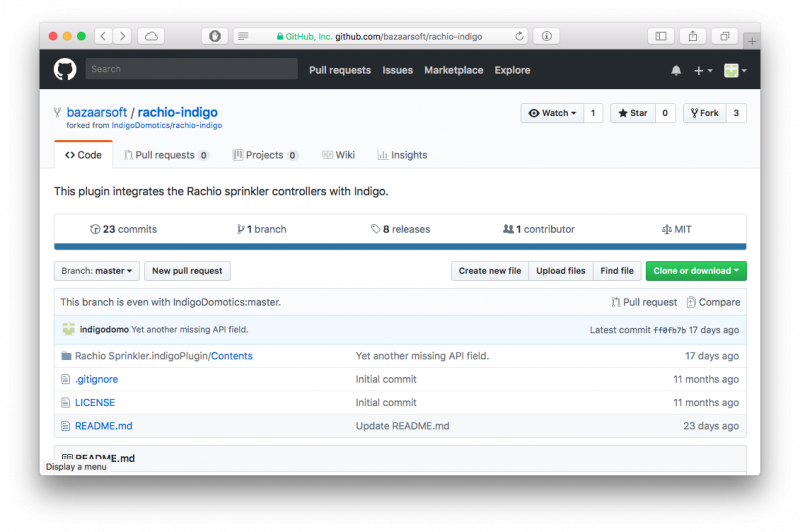Open Explore in top navigation
Image resolution: width=800 pixels, height=532 pixels.
[512, 70]
